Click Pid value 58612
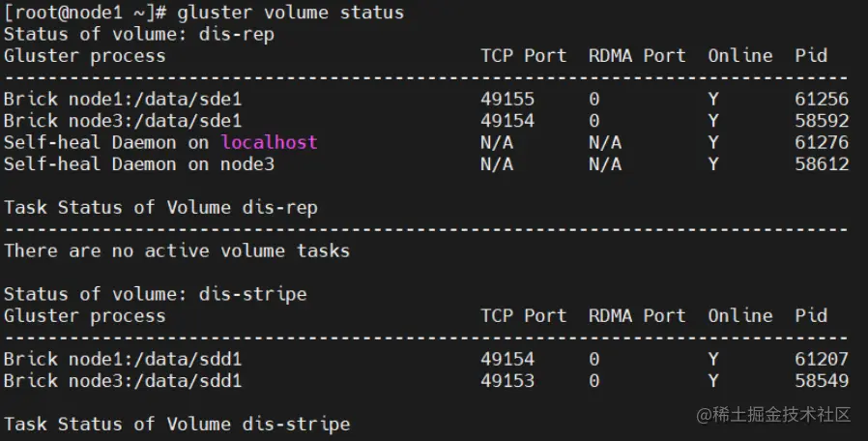 [x=822, y=164]
